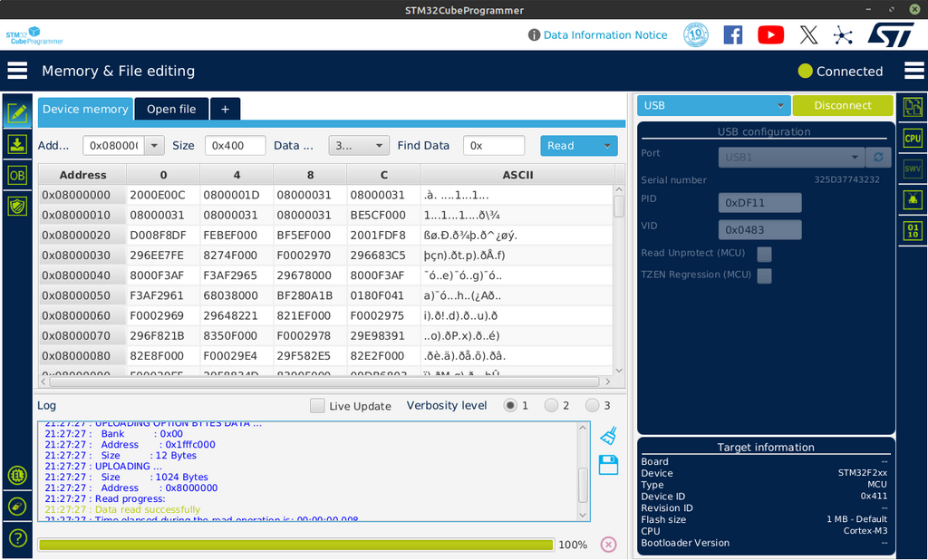The image size is (928, 560).
Task: Open the Port USB1 dropdown
Action: click(792, 157)
